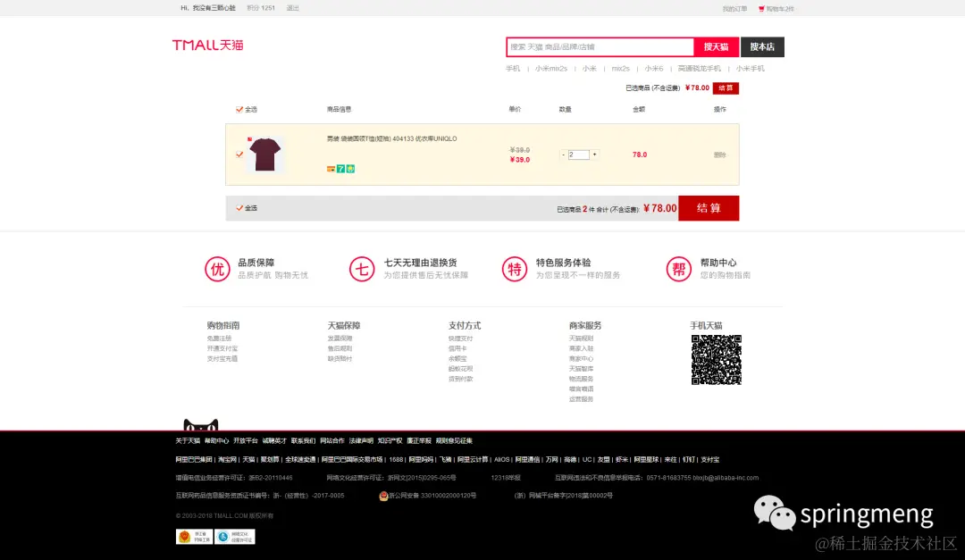Open 阿里云计算 footer link
This screenshot has width=965, height=560.
pos(473,460)
